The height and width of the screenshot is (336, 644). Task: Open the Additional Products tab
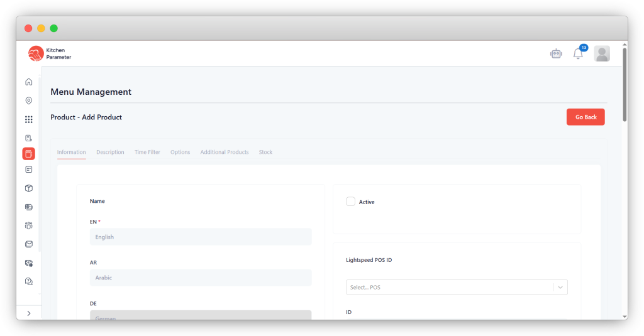point(225,152)
